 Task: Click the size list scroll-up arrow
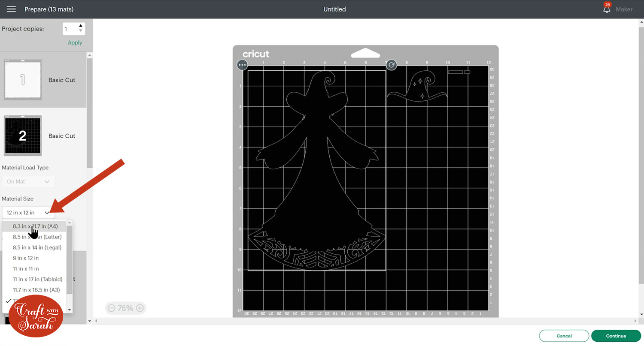[70, 223]
